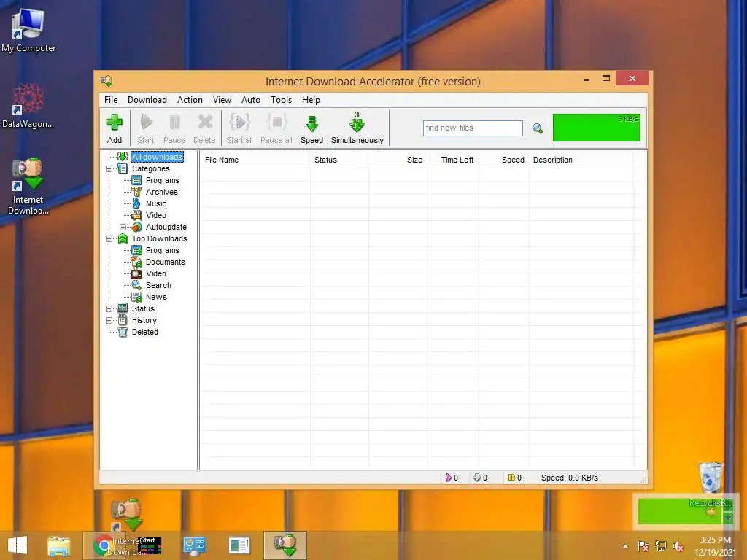
Task: Open File Explorer from the taskbar
Action: 59,545
